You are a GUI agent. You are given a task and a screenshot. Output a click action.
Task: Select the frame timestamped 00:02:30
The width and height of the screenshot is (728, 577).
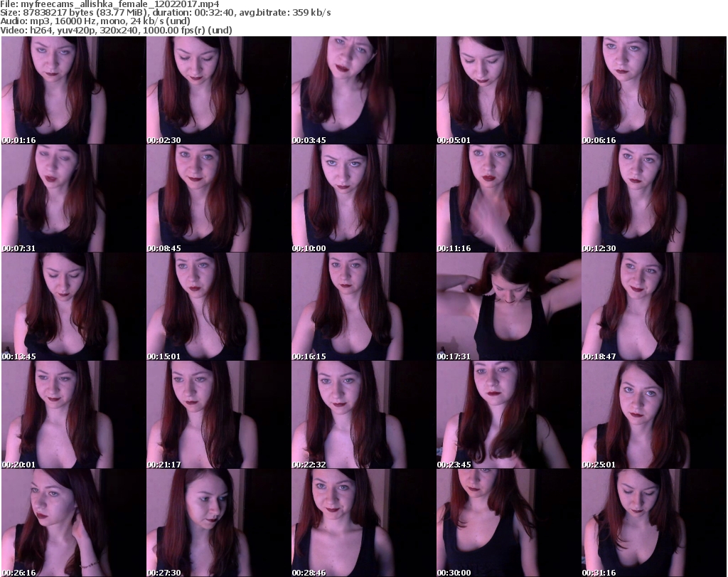tap(219, 90)
